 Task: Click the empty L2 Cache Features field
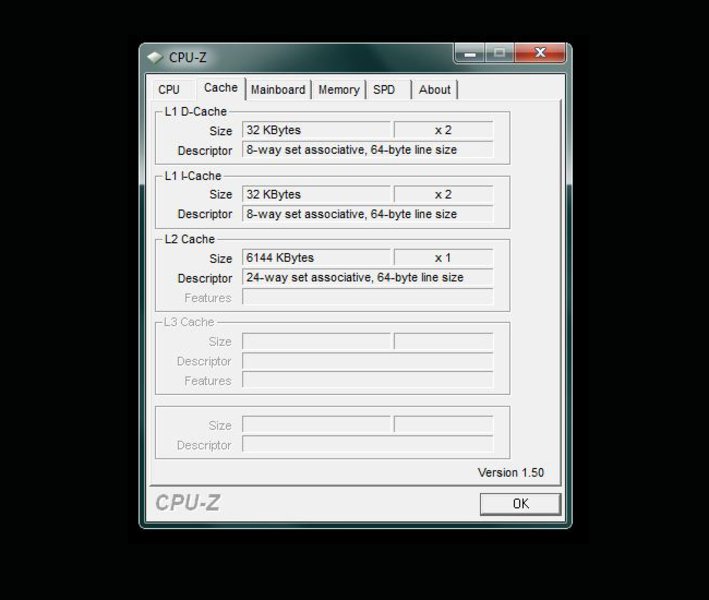tap(368, 297)
